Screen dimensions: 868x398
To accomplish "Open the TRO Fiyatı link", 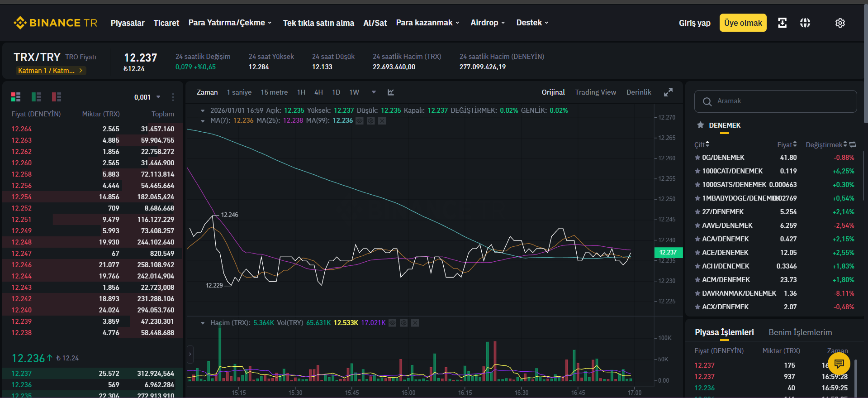I will click(x=81, y=57).
